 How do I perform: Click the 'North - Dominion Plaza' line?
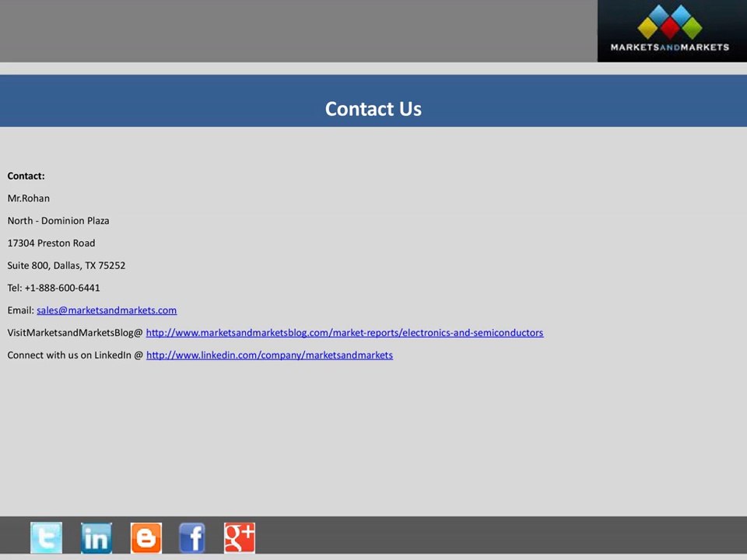58,220
